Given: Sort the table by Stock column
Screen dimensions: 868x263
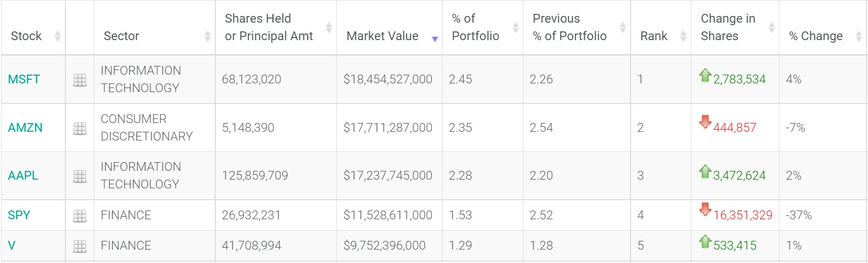Looking at the screenshot, I should click(58, 36).
